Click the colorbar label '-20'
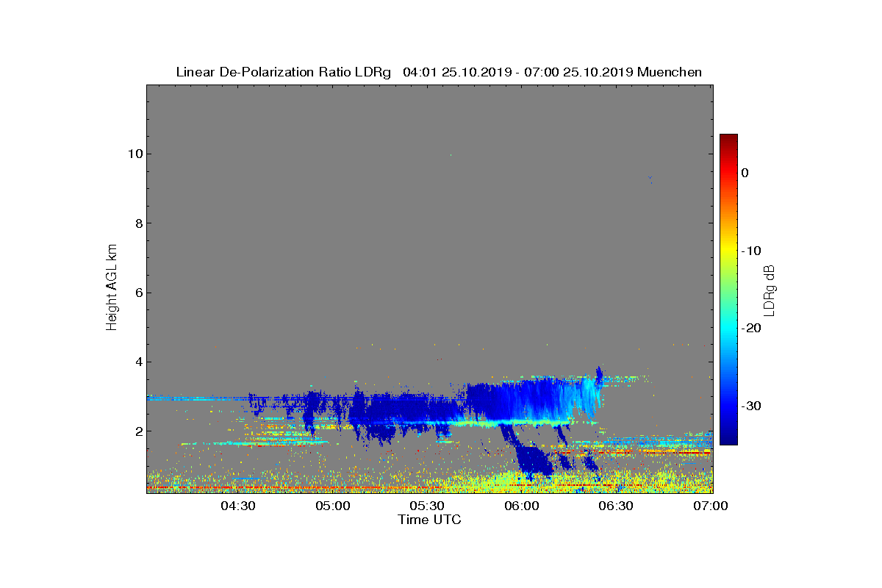 (x=750, y=328)
